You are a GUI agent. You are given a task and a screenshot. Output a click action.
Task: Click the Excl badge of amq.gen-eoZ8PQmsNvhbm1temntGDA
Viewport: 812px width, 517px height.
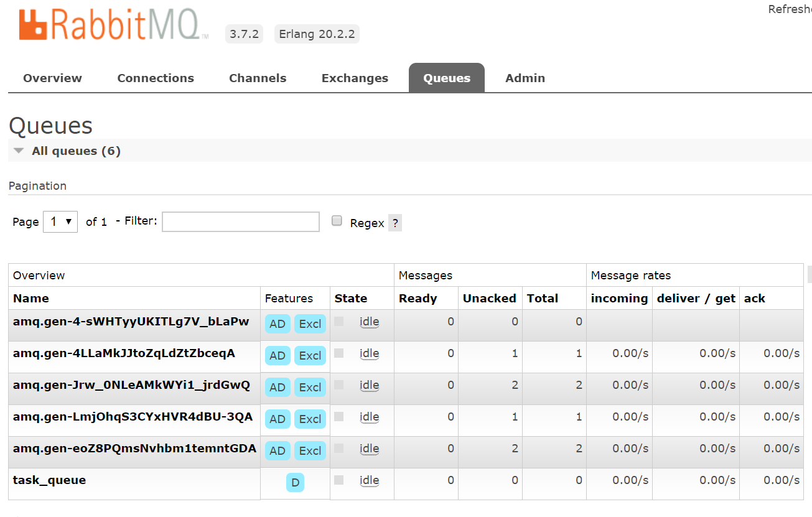[310, 450]
